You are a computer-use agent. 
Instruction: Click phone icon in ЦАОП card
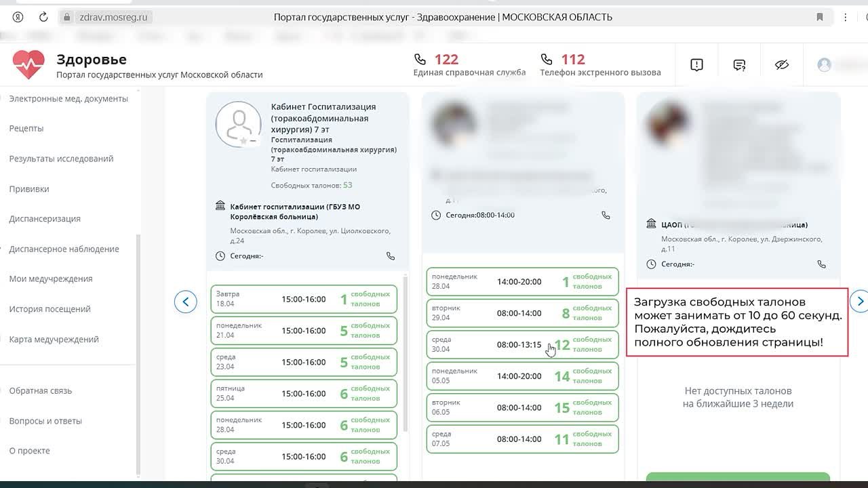(821, 264)
